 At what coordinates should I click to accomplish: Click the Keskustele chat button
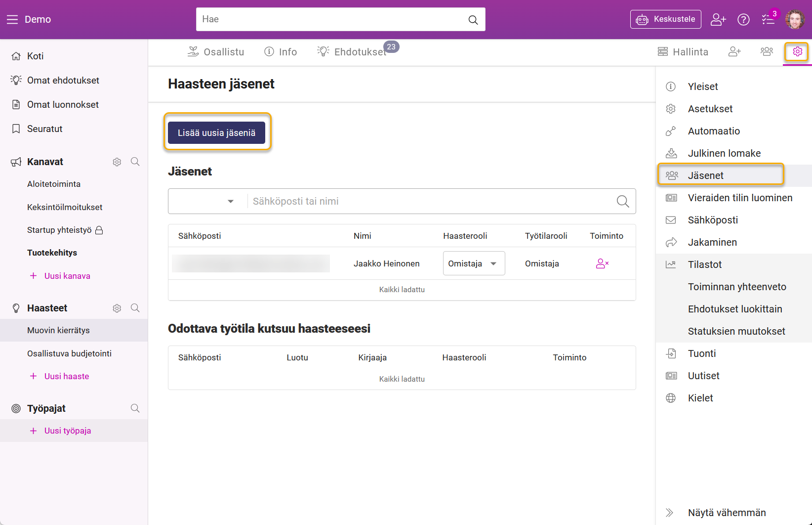tap(665, 19)
